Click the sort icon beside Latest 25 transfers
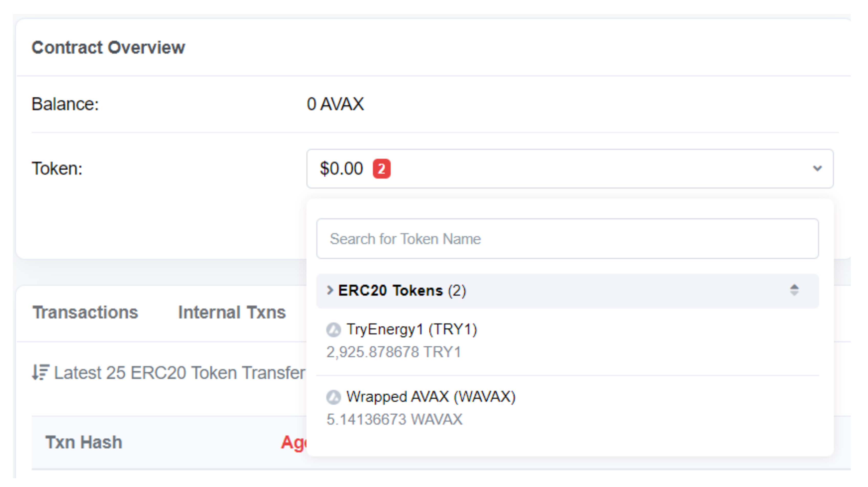The height and width of the screenshot is (487, 868). [41, 372]
